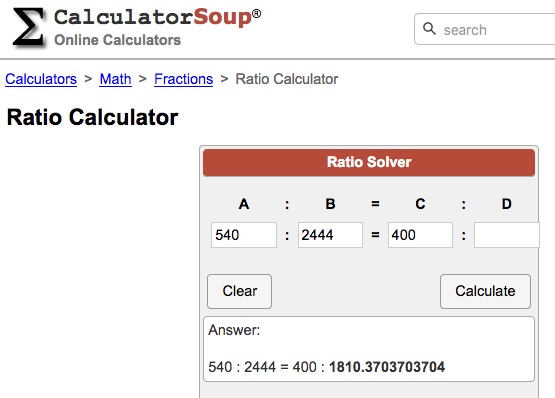Open the Math breadcrumb link
Screen dimensions: 555x398
(115, 79)
